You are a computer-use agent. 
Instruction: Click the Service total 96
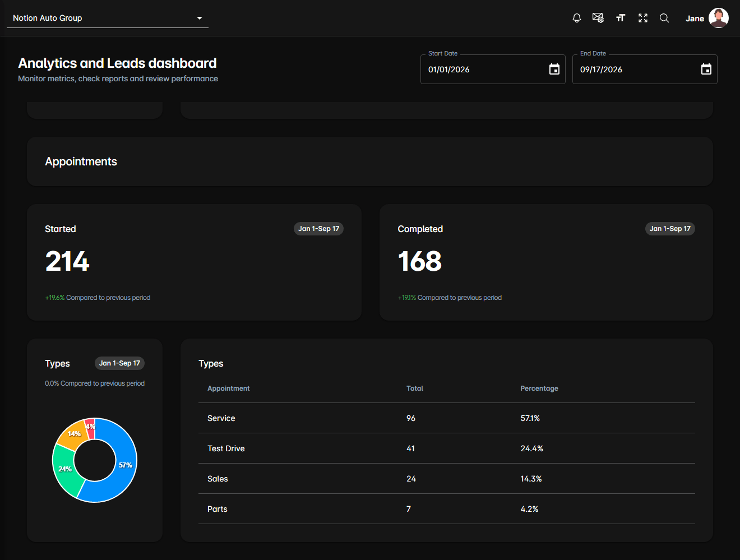[411, 418]
